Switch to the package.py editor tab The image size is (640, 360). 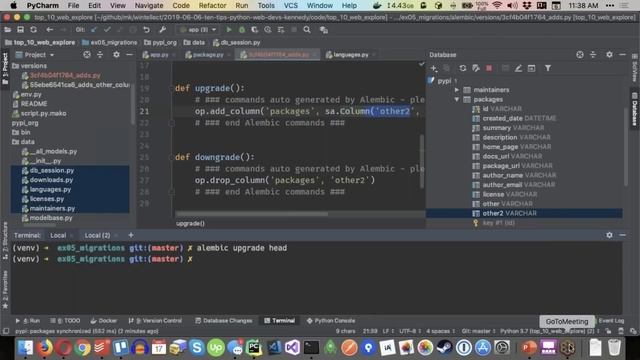[x=207, y=55]
